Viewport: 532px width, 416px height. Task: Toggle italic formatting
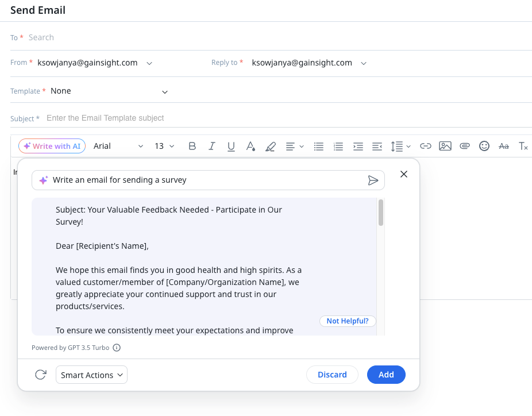coord(212,147)
